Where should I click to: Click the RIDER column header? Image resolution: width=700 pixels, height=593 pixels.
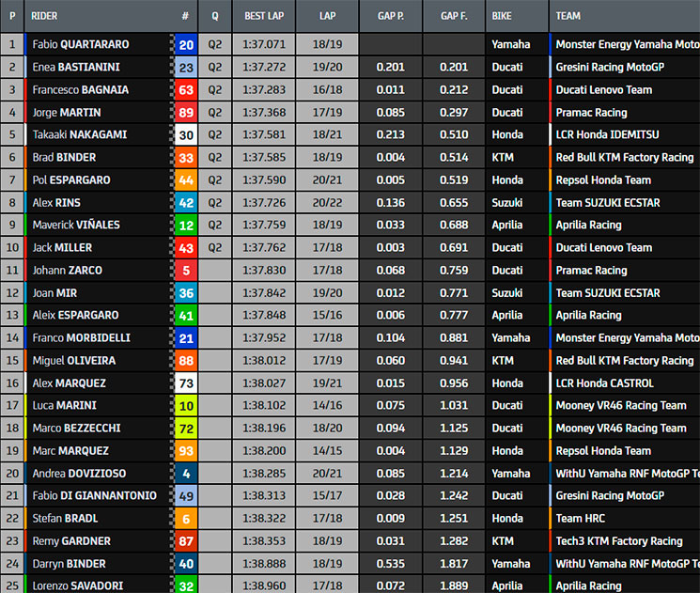coord(44,16)
